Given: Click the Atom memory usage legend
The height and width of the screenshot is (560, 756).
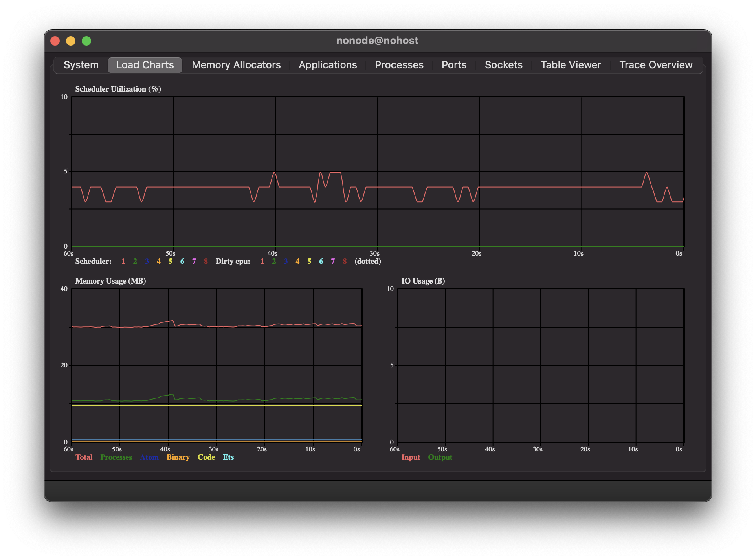Looking at the screenshot, I should (148, 458).
